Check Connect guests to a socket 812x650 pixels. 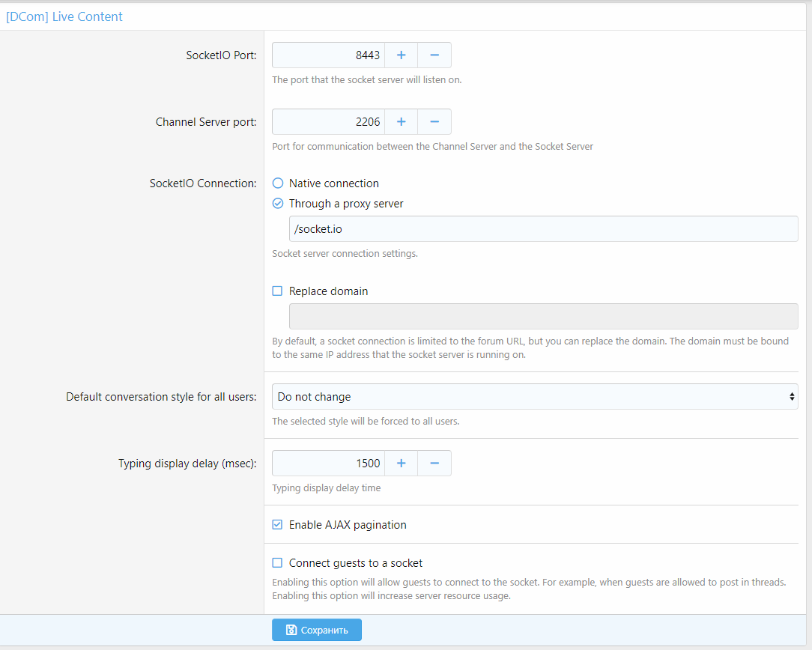(277, 563)
